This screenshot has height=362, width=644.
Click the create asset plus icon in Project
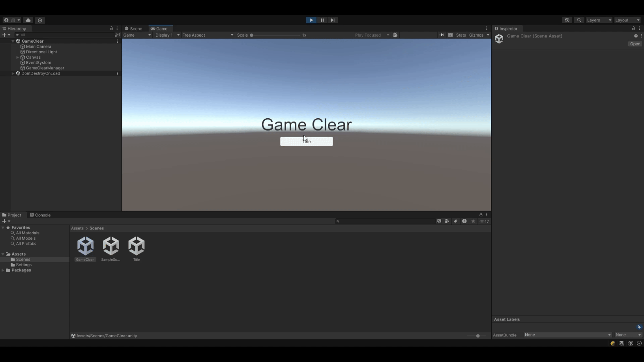[4, 221]
